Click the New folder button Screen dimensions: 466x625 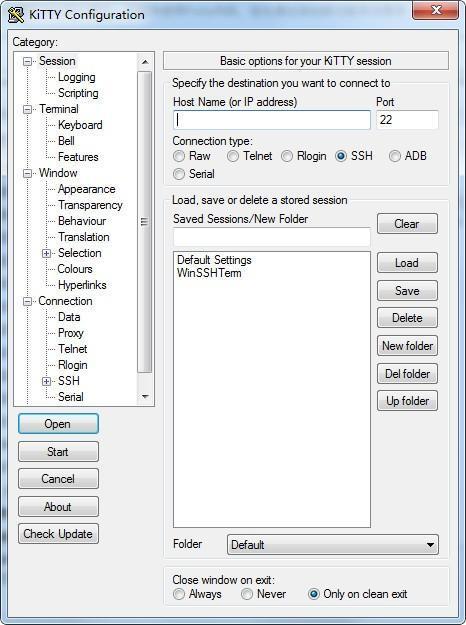[407, 346]
